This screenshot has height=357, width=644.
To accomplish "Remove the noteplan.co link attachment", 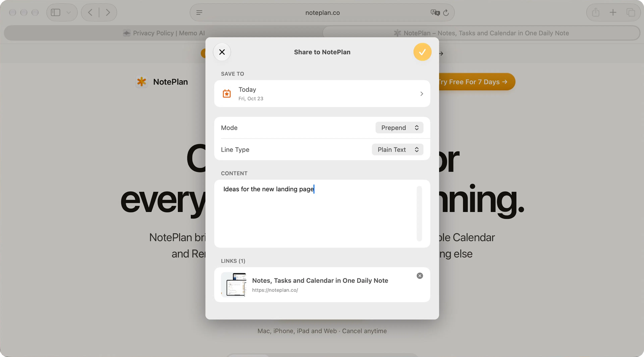I will pyautogui.click(x=420, y=276).
